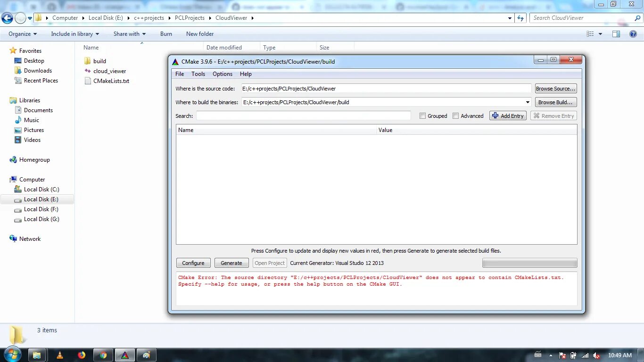Select Local Disk (C:) in navigation pane
This screenshot has width=644, height=362.
point(41,189)
